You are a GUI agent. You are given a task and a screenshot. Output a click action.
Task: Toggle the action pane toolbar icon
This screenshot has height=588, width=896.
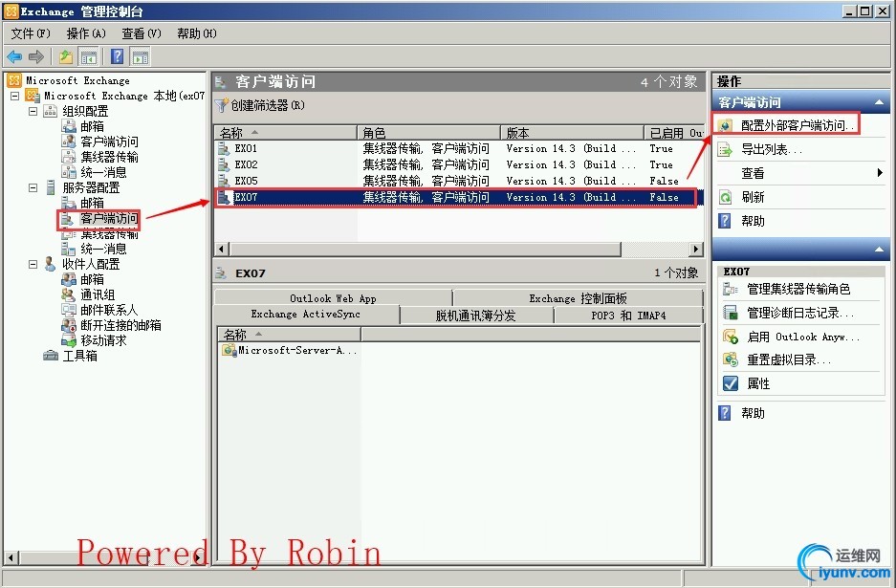coord(140,56)
